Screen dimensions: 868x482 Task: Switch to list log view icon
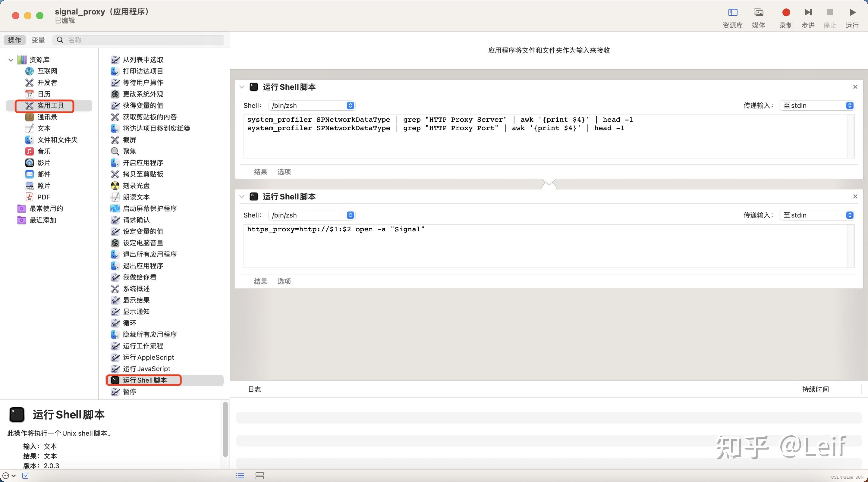tap(240, 476)
